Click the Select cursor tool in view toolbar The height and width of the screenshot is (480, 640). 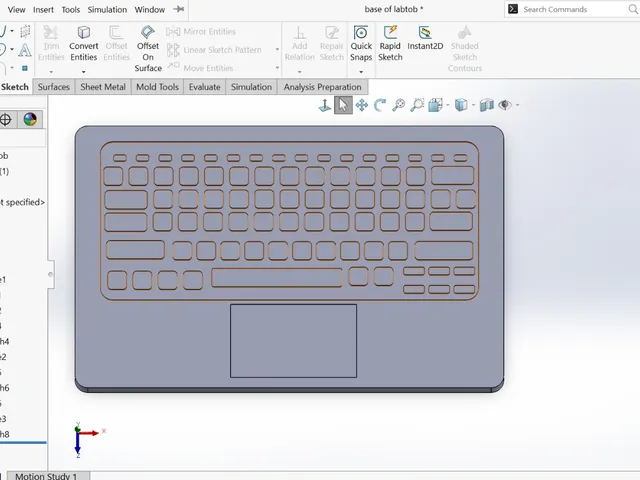(x=343, y=105)
